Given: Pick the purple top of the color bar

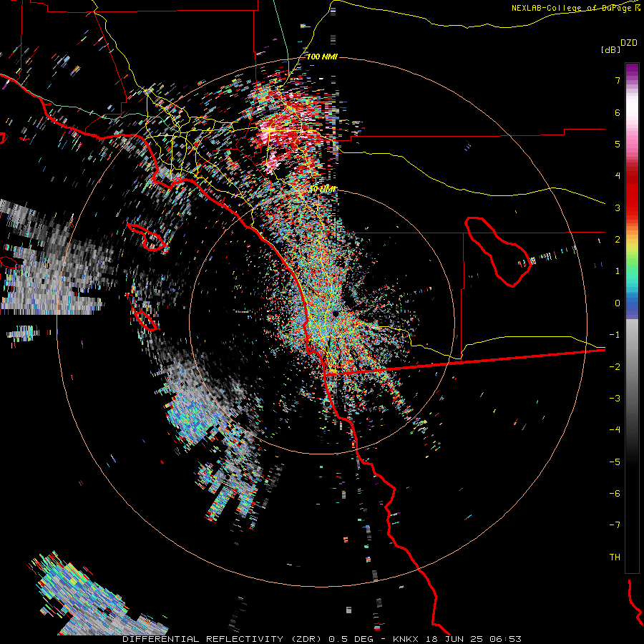Looking at the screenshot, I should tap(632, 69).
